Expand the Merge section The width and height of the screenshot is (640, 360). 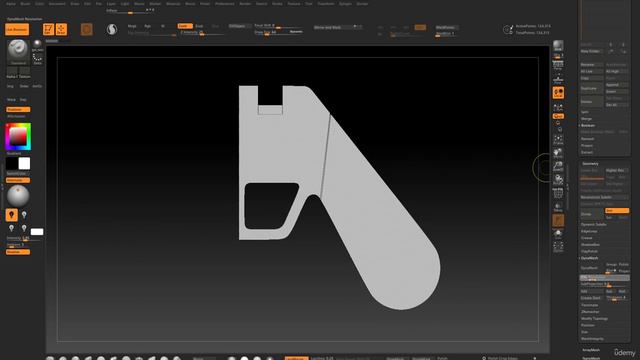[586, 119]
